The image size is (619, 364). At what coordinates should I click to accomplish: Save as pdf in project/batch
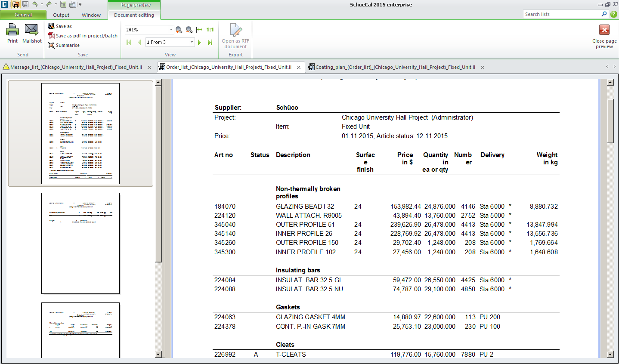86,36
